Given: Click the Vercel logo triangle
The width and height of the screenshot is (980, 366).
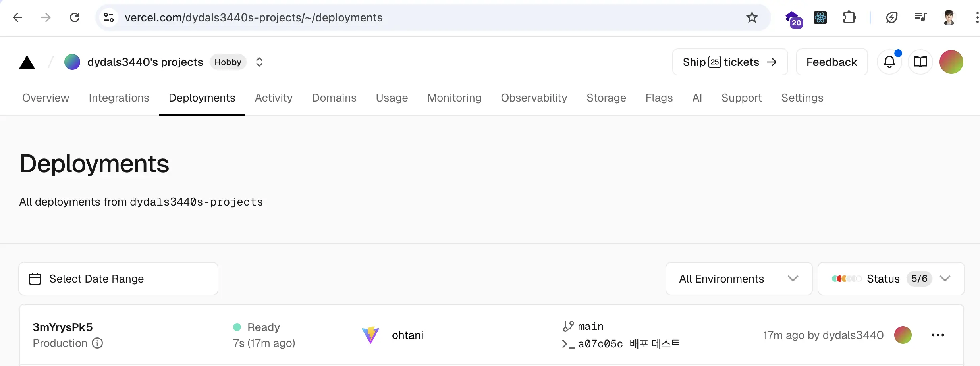Looking at the screenshot, I should coord(27,62).
